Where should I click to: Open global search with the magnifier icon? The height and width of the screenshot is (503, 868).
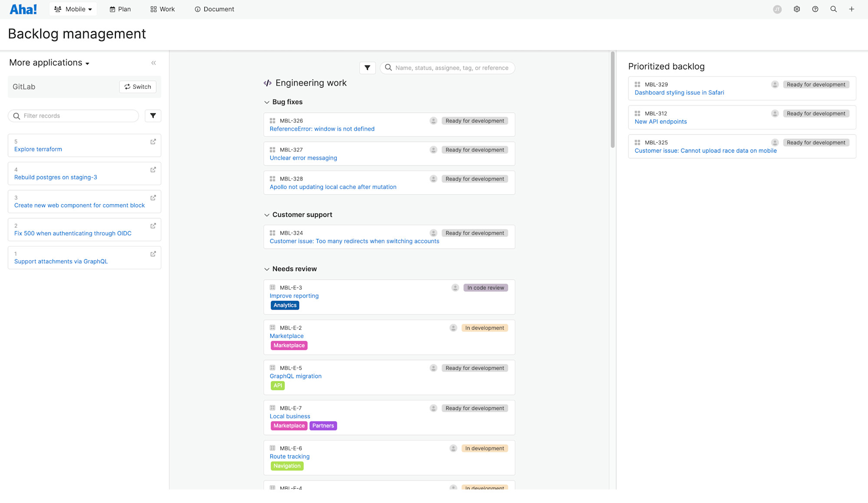(833, 9)
